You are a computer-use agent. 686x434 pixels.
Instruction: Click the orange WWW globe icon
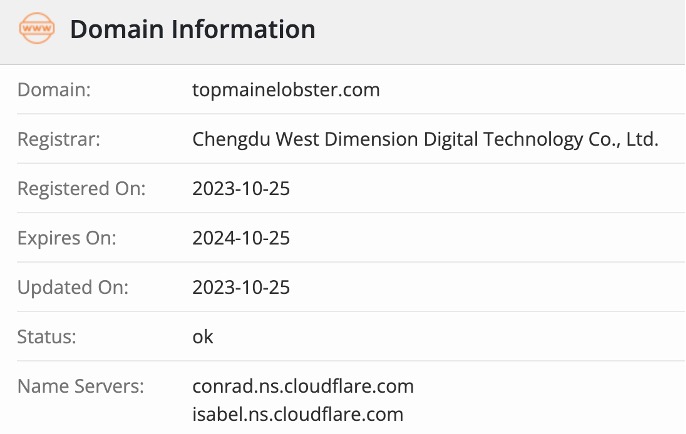[37, 29]
